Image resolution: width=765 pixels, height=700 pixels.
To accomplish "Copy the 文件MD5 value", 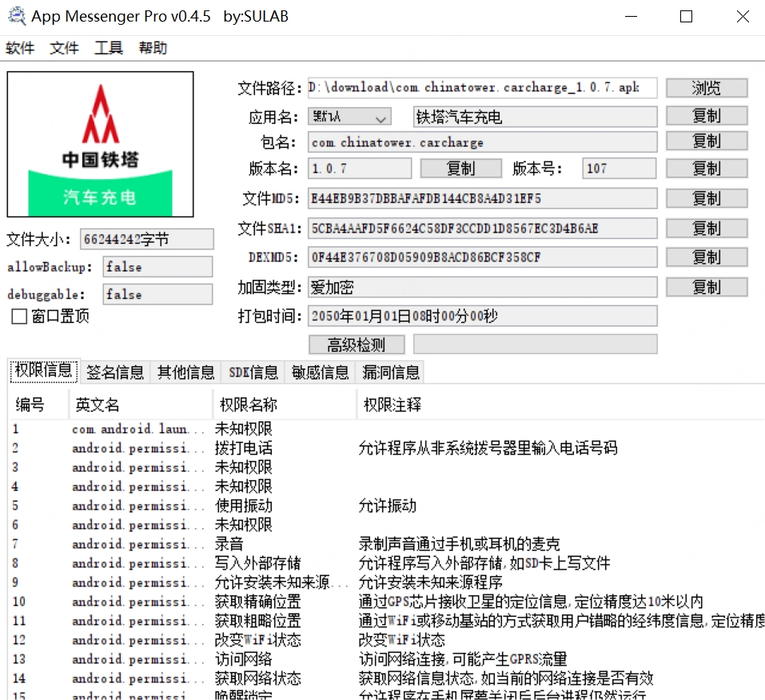I will click(707, 198).
